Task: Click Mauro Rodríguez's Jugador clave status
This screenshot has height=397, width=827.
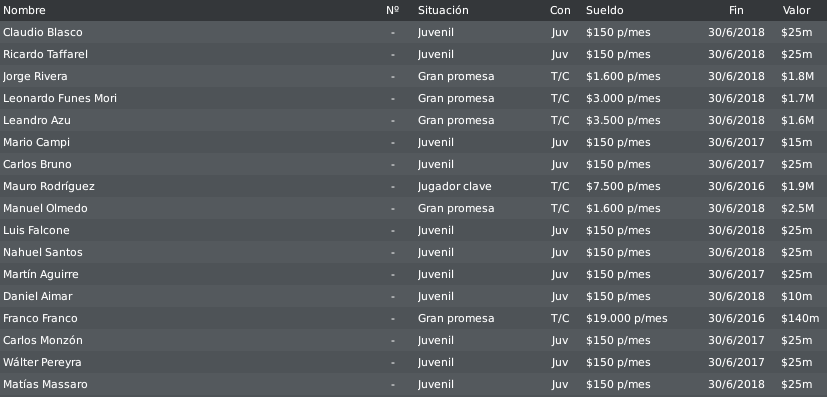Action: click(455, 187)
